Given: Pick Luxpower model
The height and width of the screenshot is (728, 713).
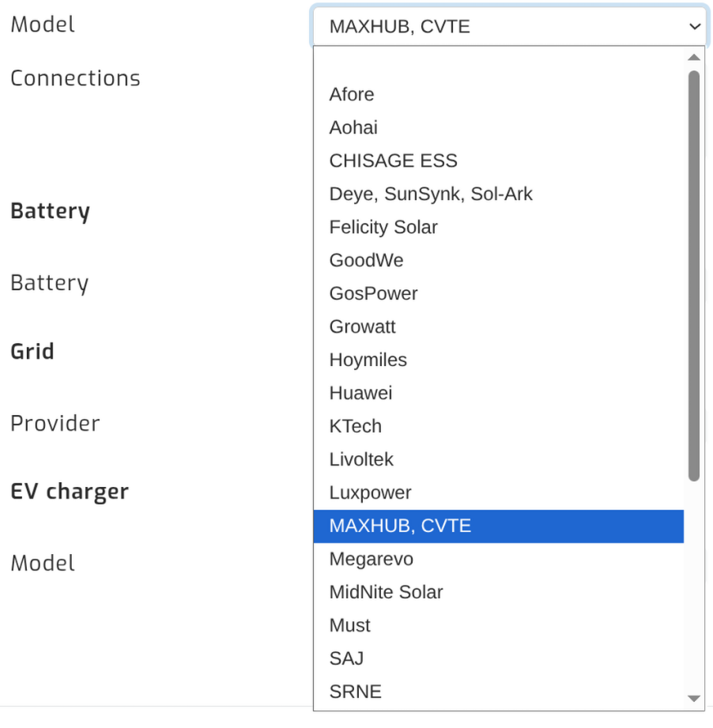Looking at the screenshot, I should 499,493.
